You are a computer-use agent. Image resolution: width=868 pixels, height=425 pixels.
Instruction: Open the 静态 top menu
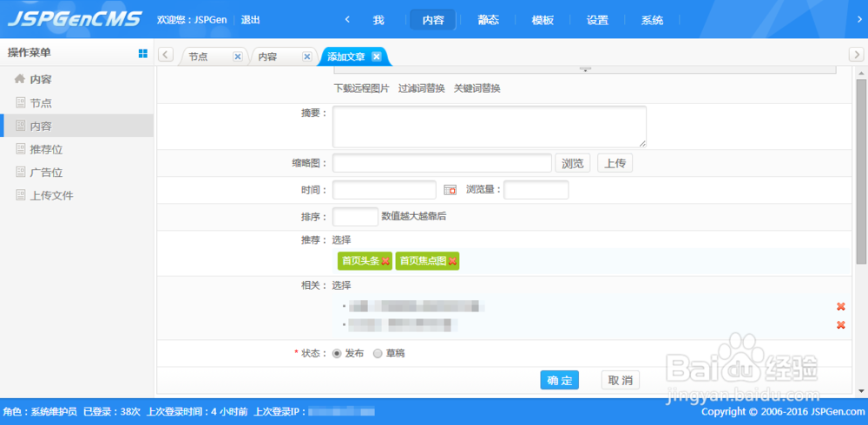488,21
